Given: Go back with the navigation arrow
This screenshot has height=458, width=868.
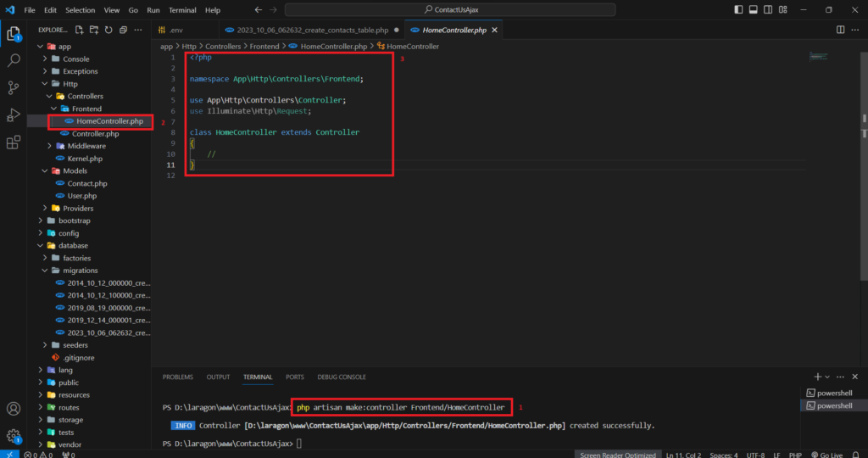Looking at the screenshot, I should [x=258, y=10].
